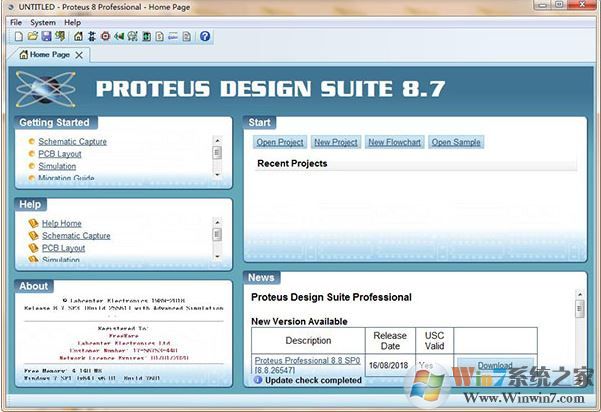The image size is (601, 412).
Task: Open Schematic Capture from the toolbar
Action: 91,36
